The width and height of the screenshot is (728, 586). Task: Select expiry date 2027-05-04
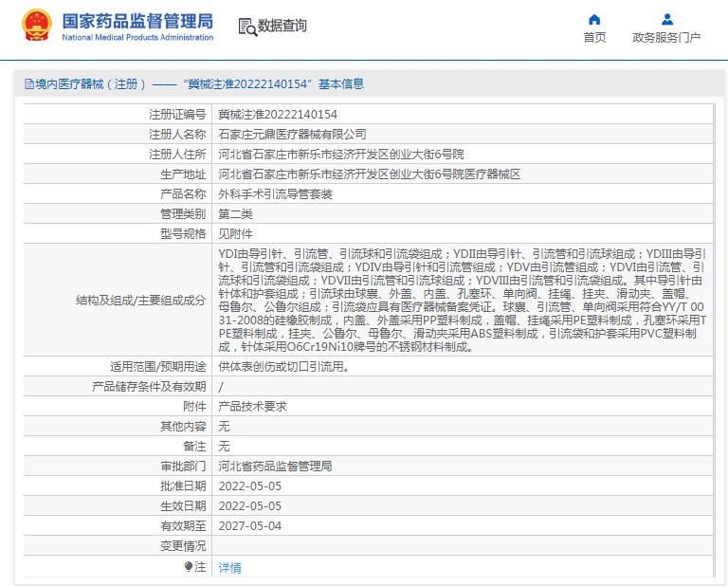(x=250, y=526)
